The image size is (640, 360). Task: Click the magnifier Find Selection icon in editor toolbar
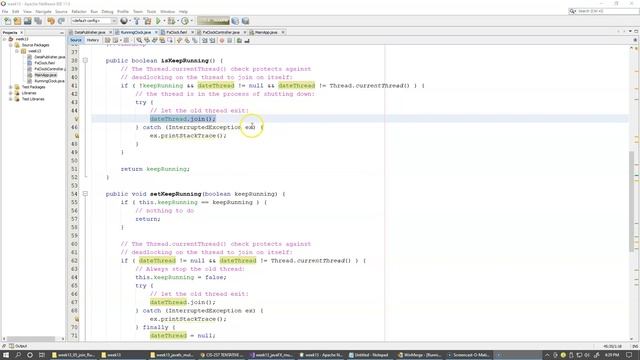click(139, 40)
